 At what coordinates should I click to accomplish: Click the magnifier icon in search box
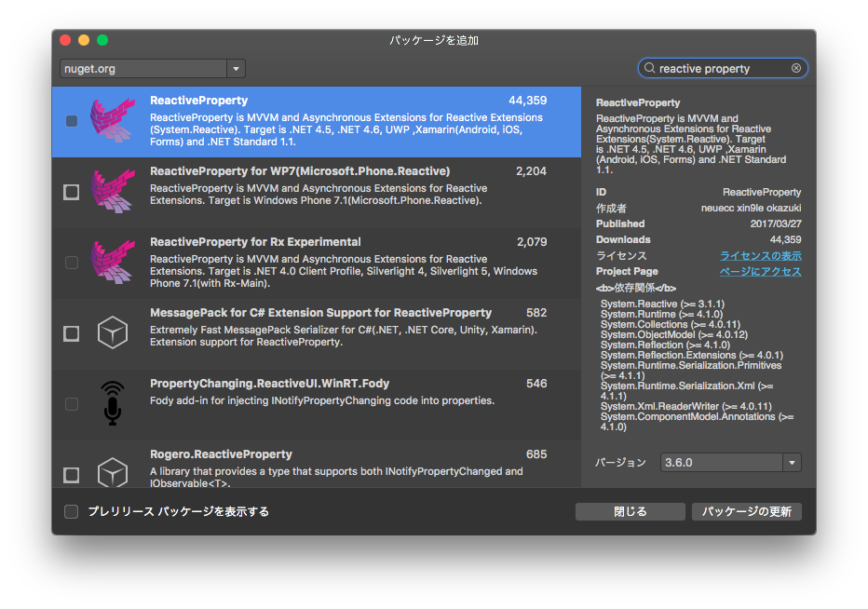(649, 68)
